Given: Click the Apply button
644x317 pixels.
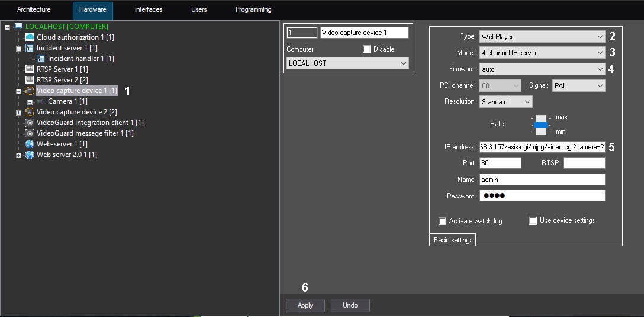Looking at the screenshot, I should (x=305, y=305).
